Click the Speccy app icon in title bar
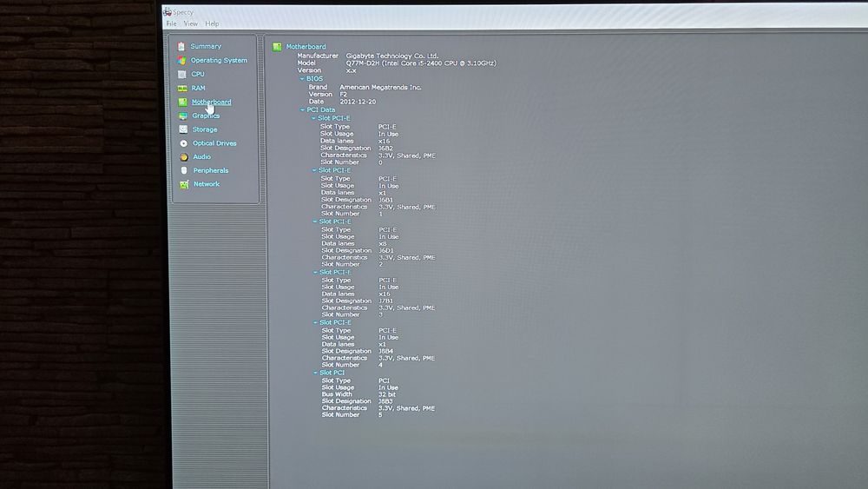 pyautogui.click(x=168, y=11)
